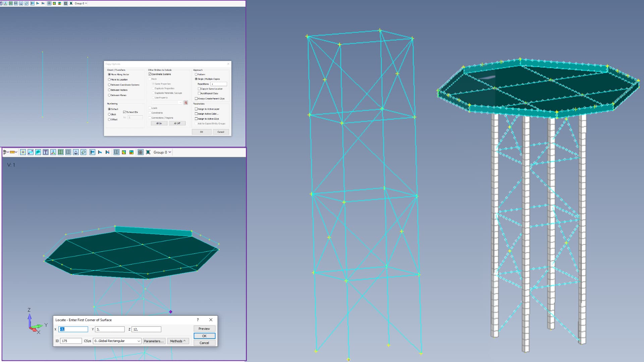Click the Z coordinate input field
The image size is (644, 362).
pos(146,329)
